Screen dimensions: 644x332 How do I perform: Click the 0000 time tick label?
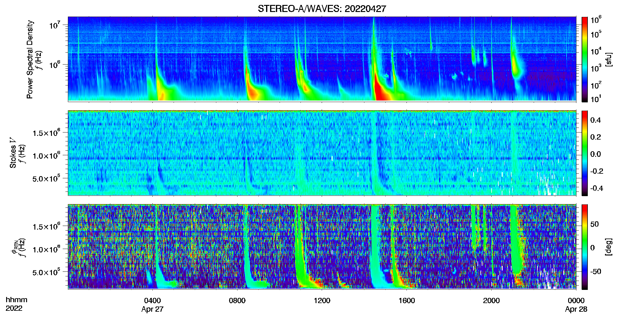pos(576,300)
